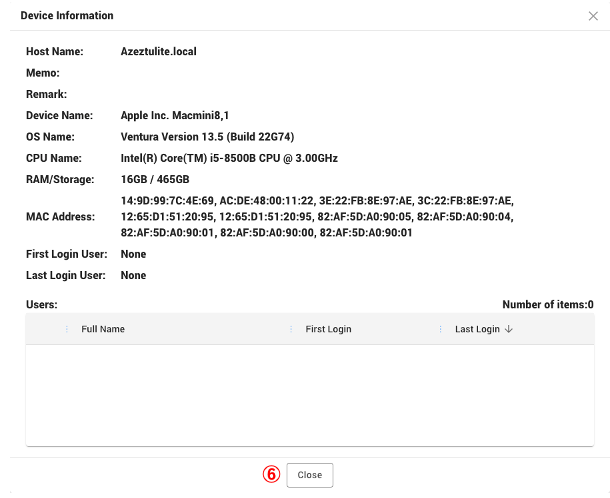Open the column menu dots before Full Name
Screen dimensions: 610x498
tap(66, 329)
